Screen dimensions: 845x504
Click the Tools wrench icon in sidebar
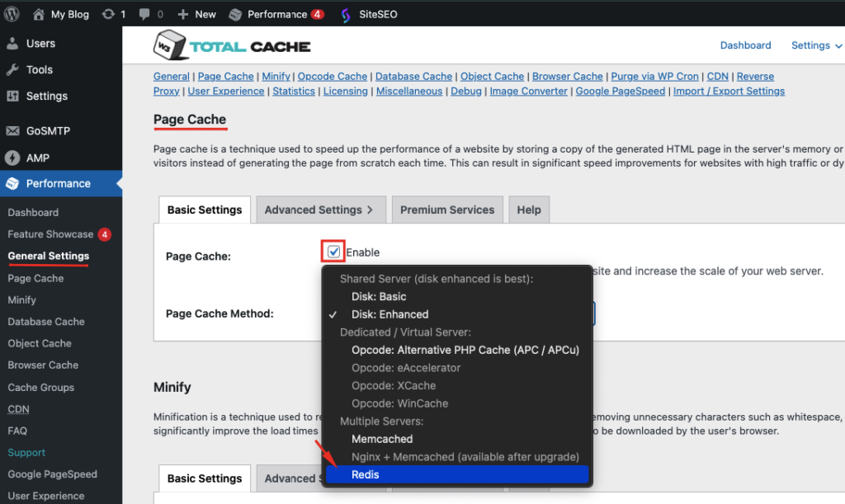12,70
